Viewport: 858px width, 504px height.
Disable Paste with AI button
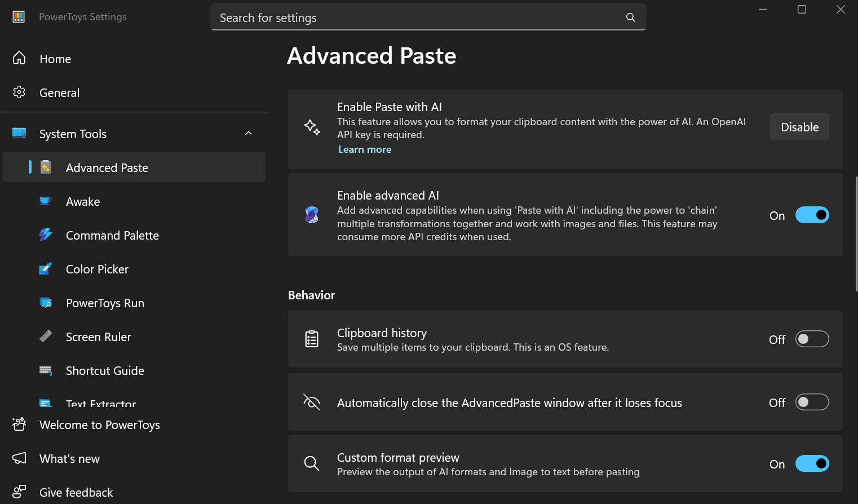799,127
